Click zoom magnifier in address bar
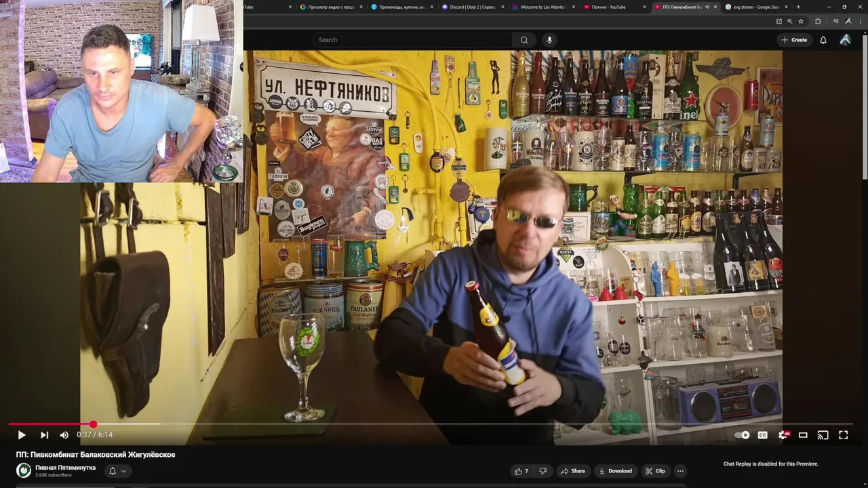Screen dimensions: 868x488 [x=790, y=21]
